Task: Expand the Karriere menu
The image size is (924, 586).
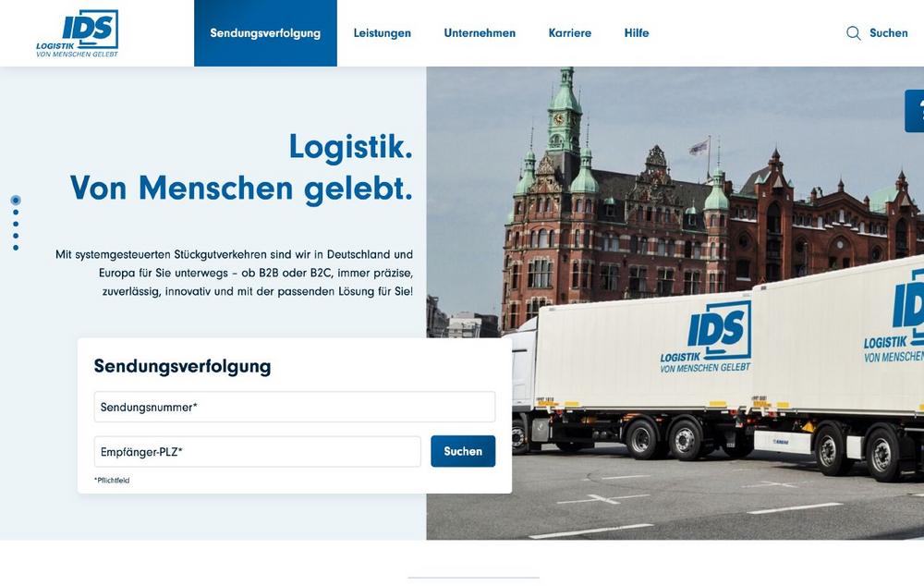Action: click(570, 33)
